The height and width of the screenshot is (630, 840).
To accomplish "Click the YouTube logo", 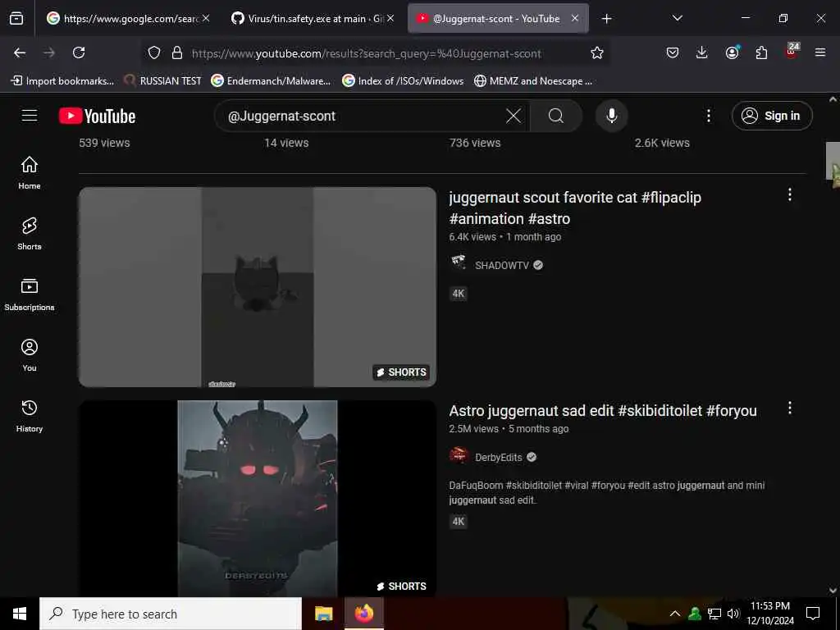I will [x=97, y=116].
